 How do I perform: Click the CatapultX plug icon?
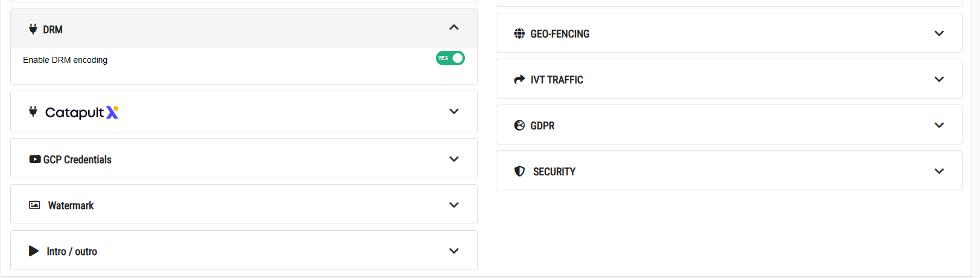33,111
